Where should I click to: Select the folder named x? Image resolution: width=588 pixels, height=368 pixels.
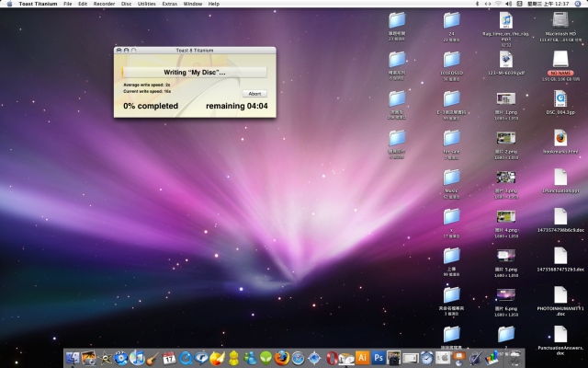[x=451, y=217]
